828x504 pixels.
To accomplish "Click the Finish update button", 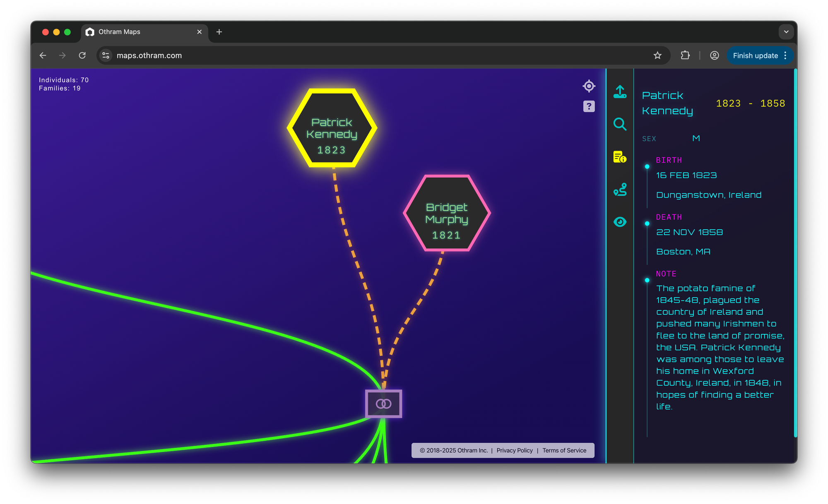I will 755,55.
